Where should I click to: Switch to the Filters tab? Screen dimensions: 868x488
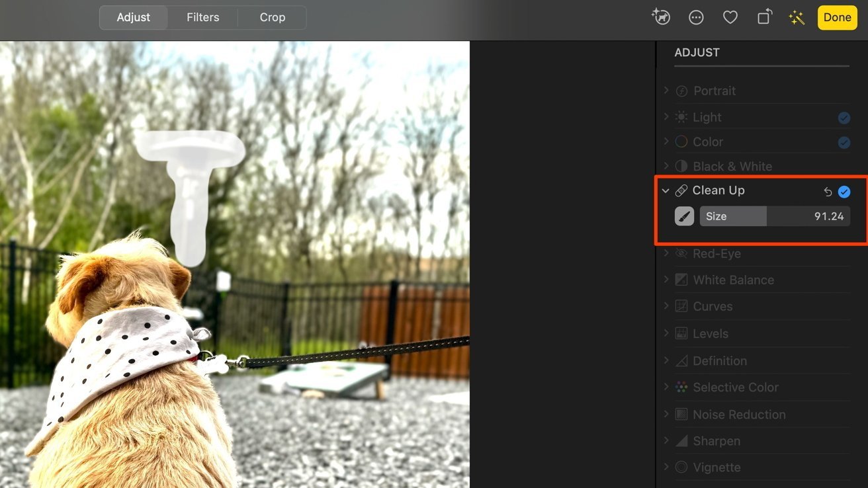(202, 18)
